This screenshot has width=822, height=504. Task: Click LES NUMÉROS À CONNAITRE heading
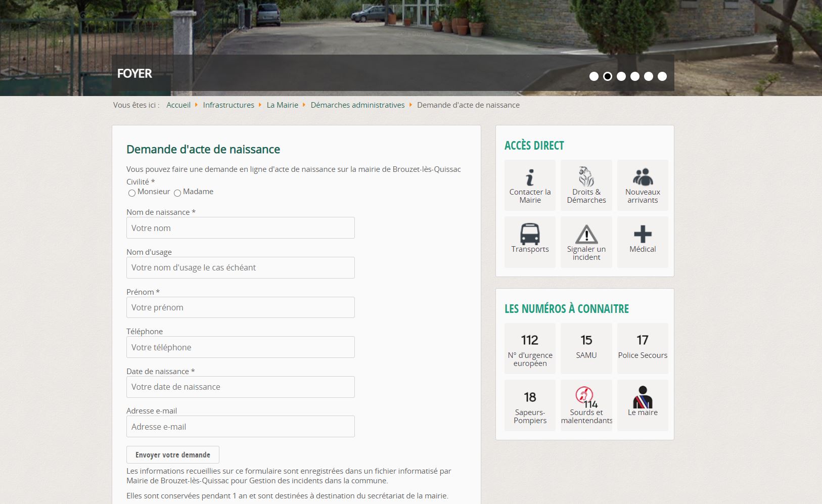pyautogui.click(x=567, y=309)
